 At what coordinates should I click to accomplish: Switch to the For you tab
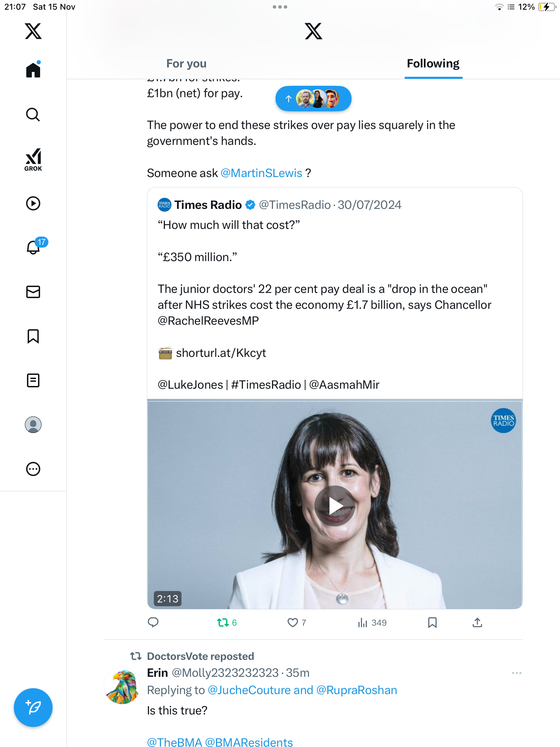pos(186,64)
